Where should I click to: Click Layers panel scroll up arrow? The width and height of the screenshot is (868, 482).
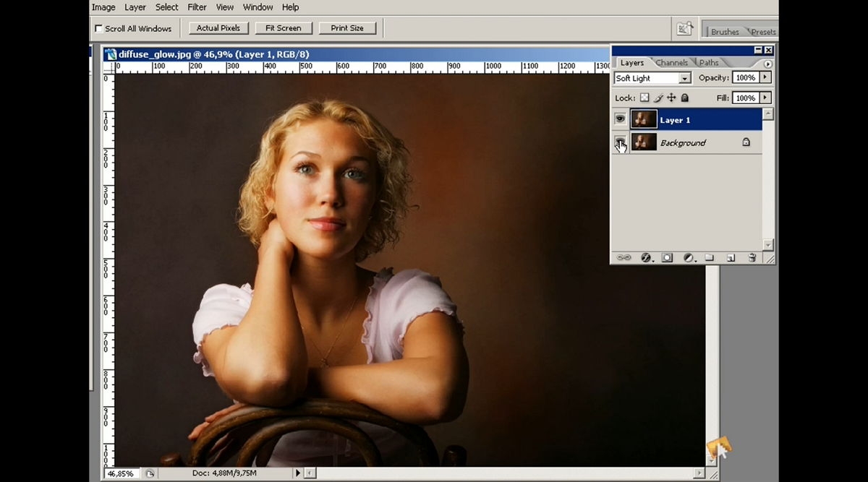[768, 113]
